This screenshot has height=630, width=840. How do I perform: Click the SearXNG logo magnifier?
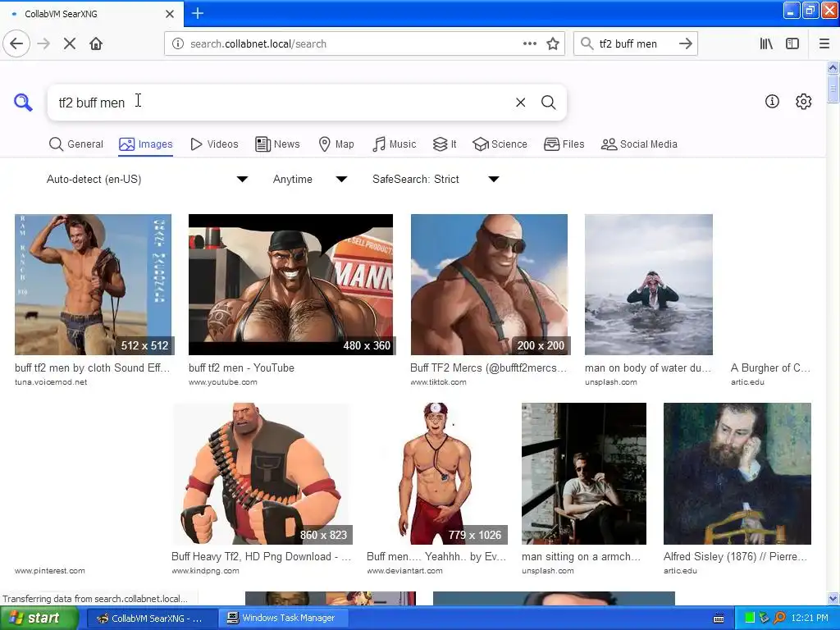coord(23,102)
